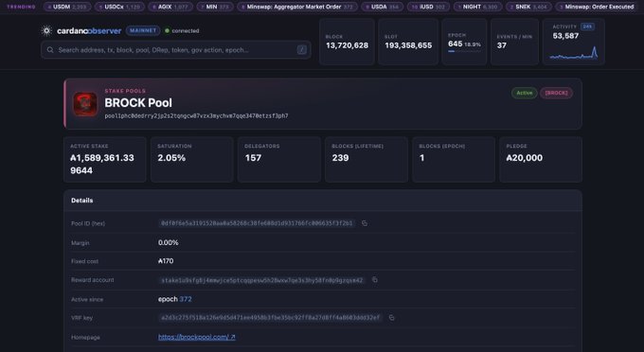This screenshot has width=644, height=352.
Task: Copy the Reward account address
Action: coord(375,280)
